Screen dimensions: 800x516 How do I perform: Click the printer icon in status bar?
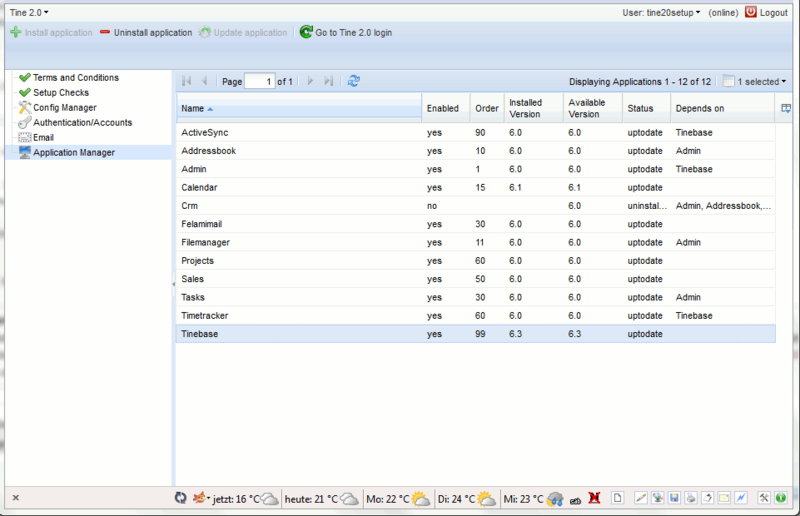pos(690,498)
